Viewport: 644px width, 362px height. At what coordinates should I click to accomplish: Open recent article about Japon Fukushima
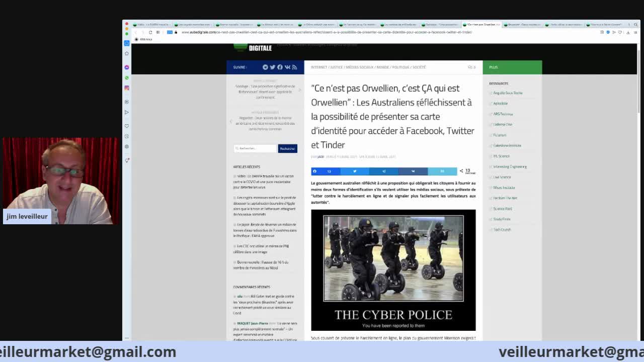click(265, 230)
